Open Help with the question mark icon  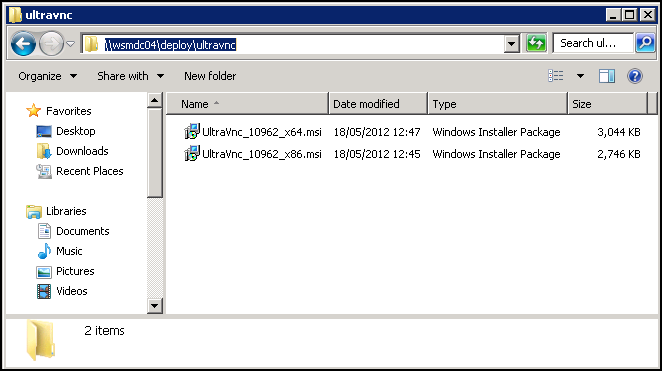pos(635,76)
